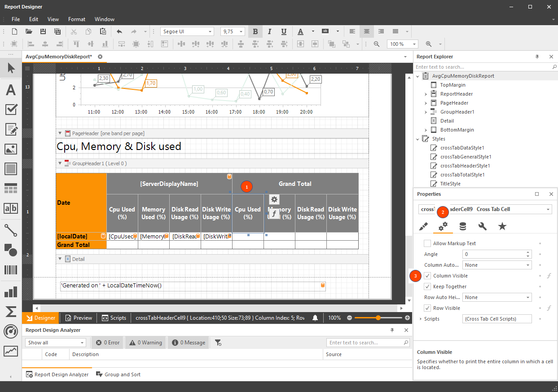The image size is (558, 392).
Task: Toggle Allow Markup Text checkbox
Action: coord(427,243)
